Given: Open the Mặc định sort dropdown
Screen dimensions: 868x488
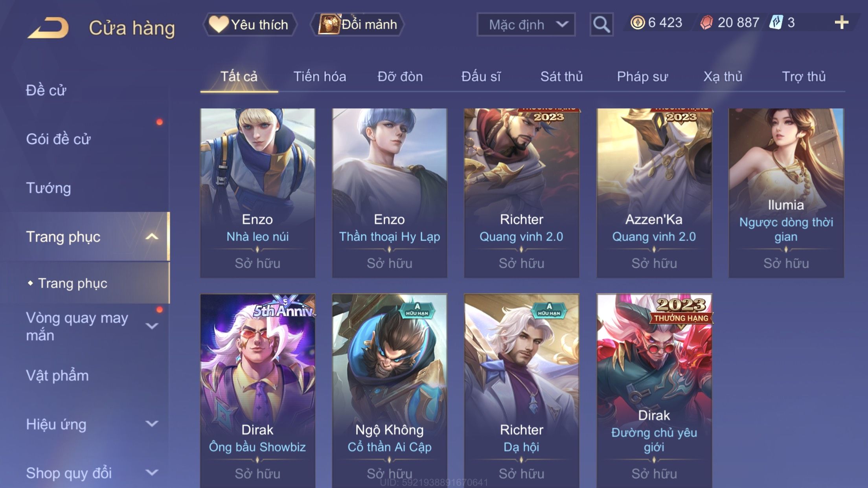Looking at the screenshot, I should coord(526,24).
